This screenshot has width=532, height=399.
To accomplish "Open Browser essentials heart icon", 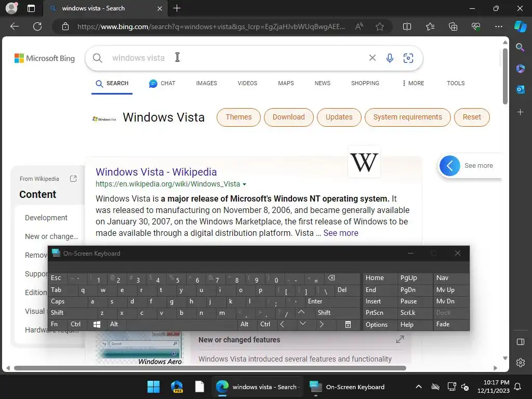I will (476, 26).
